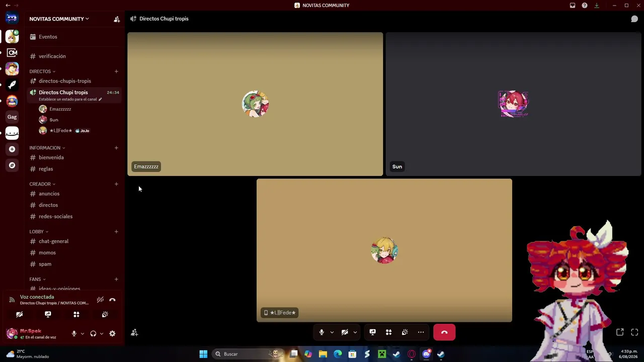
Task: Collapse the DIRECTOS category
Action: click(42, 71)
